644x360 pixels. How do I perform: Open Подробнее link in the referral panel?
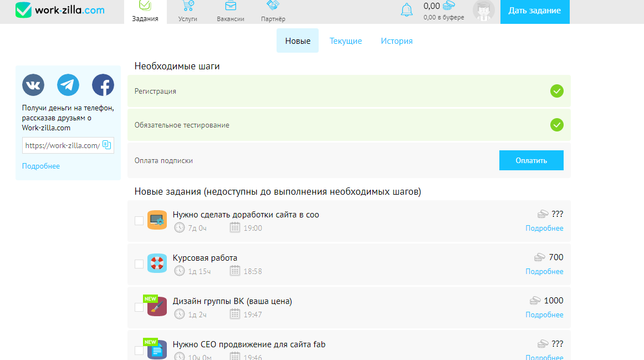click(x=41, y=166)
